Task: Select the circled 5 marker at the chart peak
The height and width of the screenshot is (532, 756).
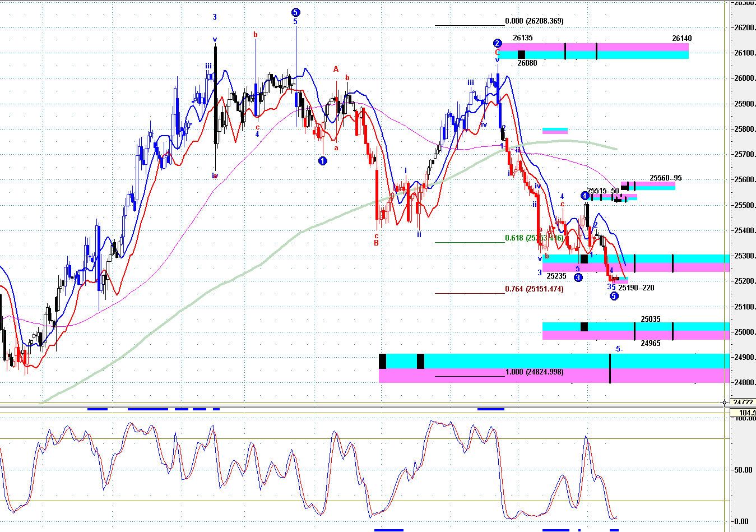Action: [295, 12]
